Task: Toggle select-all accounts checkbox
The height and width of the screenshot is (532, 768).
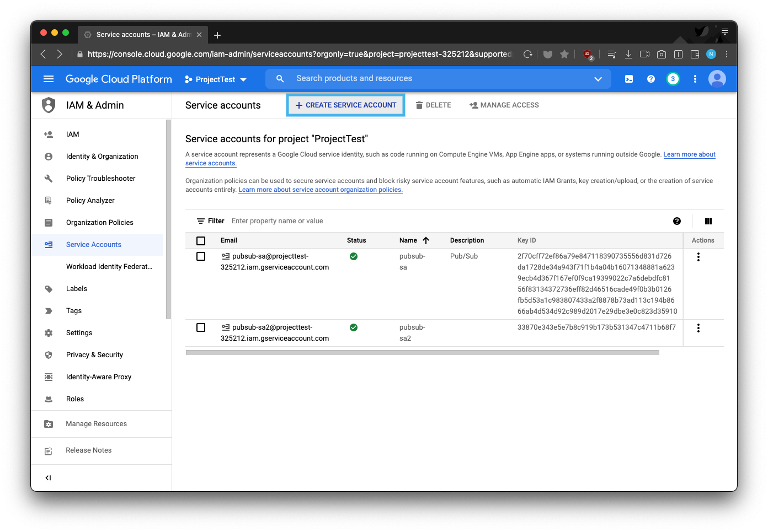Action: [x=201, y=241]
